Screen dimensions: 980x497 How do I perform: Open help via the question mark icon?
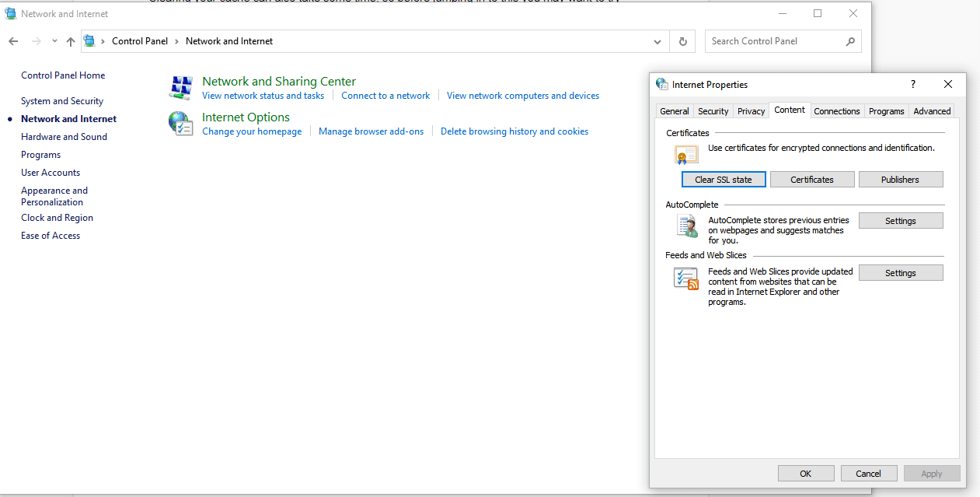(x=912, y=84)
